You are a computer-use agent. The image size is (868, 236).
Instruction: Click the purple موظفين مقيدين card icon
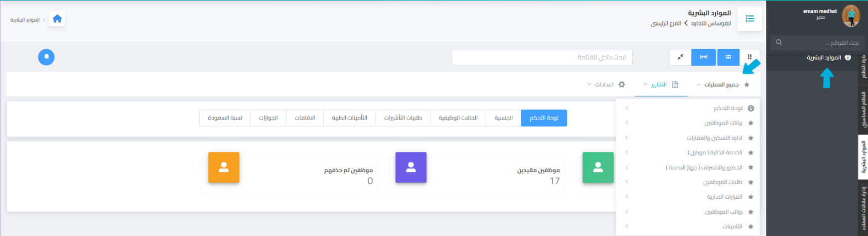click(411, 168)
